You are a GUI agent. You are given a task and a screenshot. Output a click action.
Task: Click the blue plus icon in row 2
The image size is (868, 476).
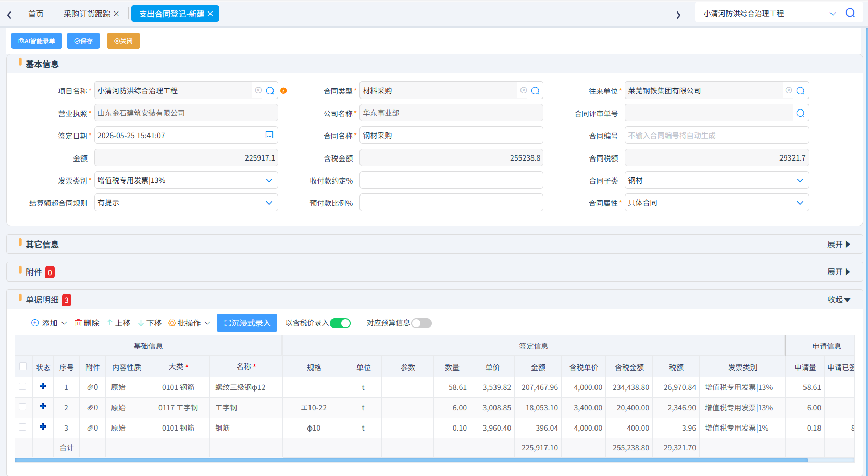43,407
